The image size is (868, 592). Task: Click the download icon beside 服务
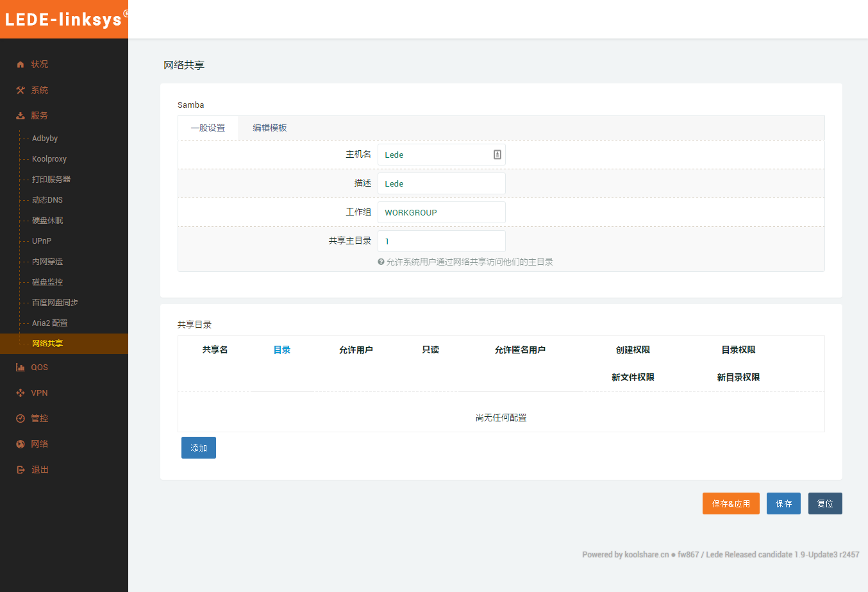[21, 116]
